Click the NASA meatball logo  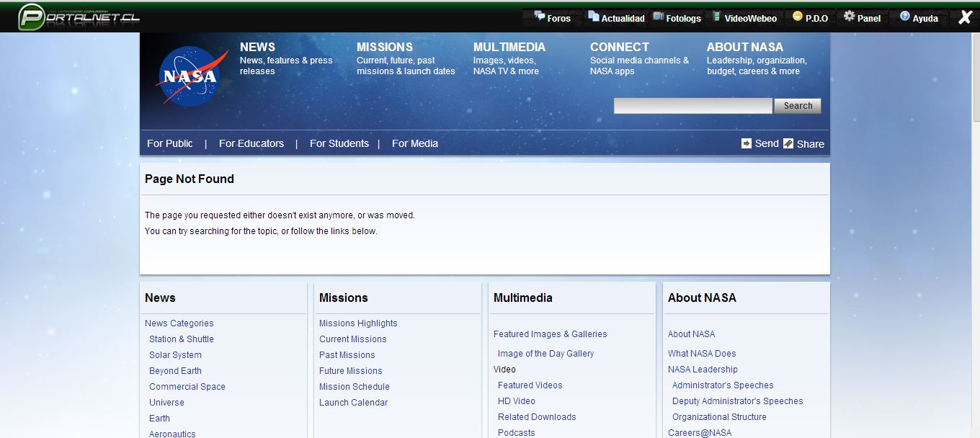pos(190,76)
